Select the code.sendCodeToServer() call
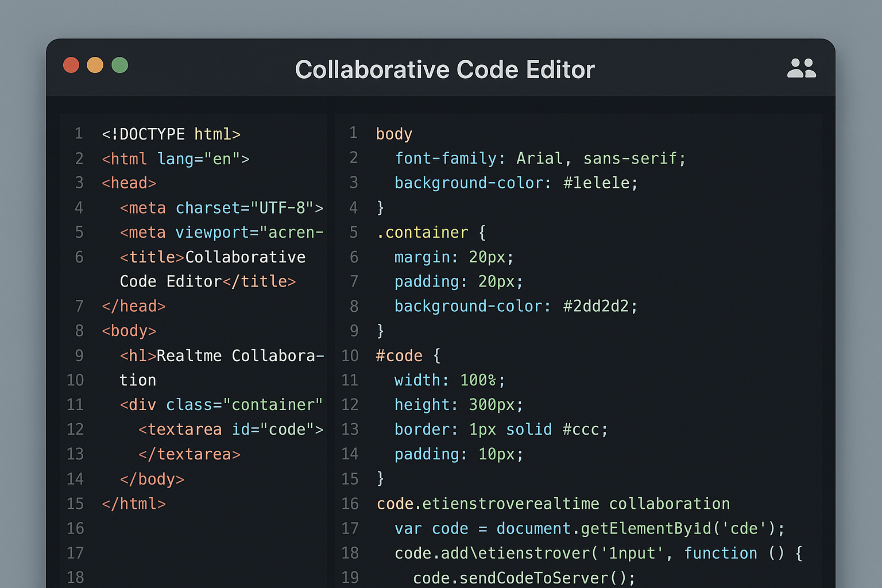882x588 pixels. click(524, 578)
